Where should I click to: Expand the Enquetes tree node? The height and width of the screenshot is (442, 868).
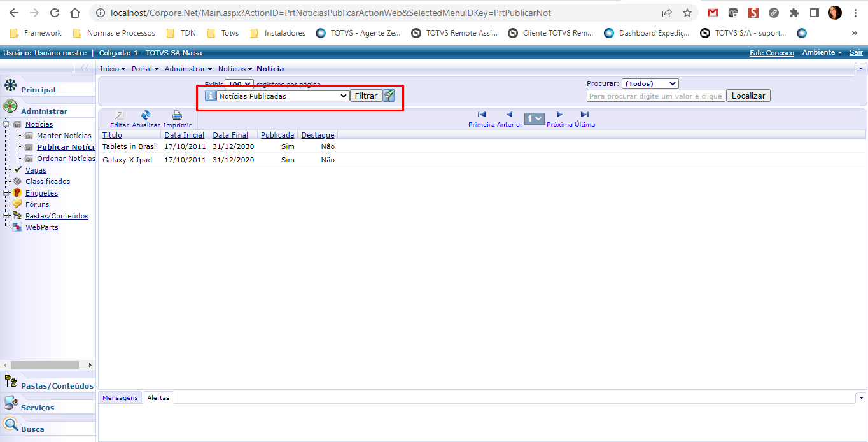click(7, 193)
